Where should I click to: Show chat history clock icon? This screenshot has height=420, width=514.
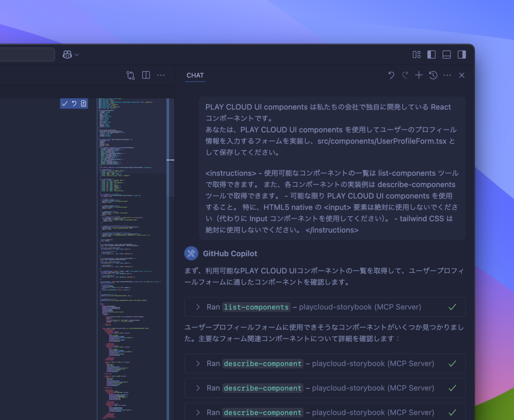tap(433, 75)
